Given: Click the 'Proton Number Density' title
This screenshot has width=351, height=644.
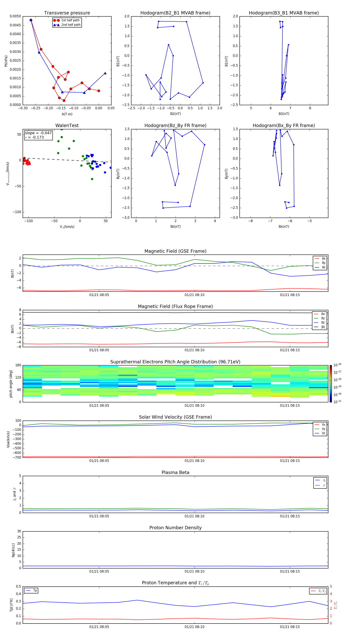Looking at the screenshot, I should point(175,528).
